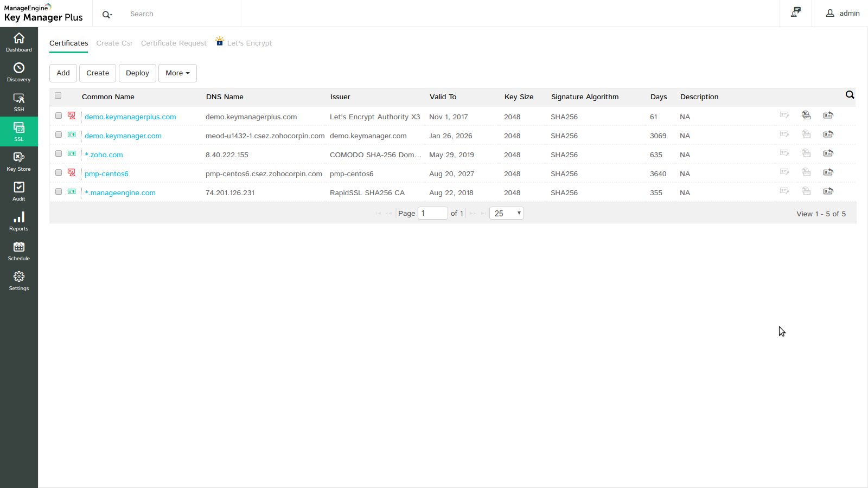Open Key Store in the sidebar
Image resolution: width=868 pixels, height=488 pixels.
coord(19,162)
